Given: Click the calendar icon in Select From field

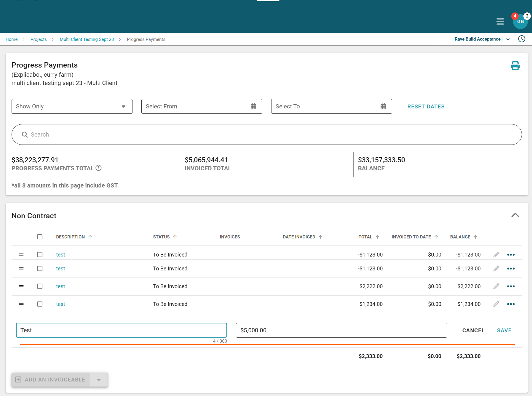Looking at the screenshot, I should pyautogui.click(x=253, y=107).
